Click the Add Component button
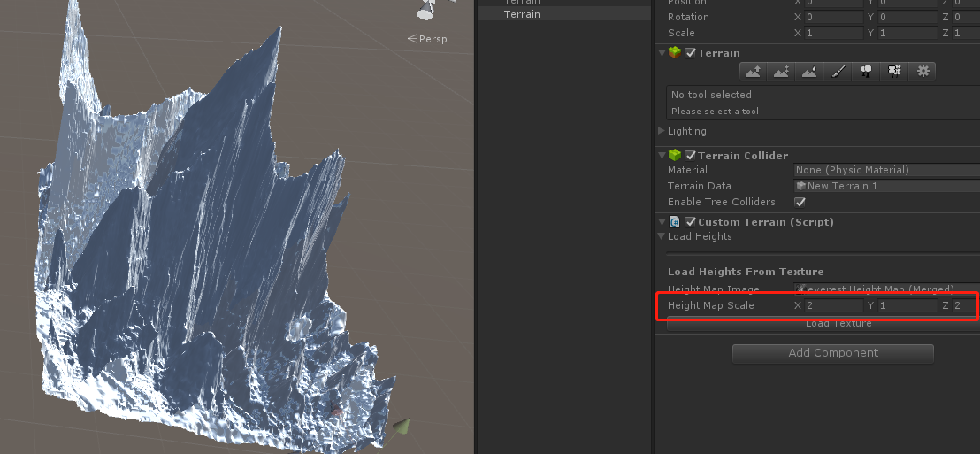Screen dimensions: 980x454 (833, 353)
